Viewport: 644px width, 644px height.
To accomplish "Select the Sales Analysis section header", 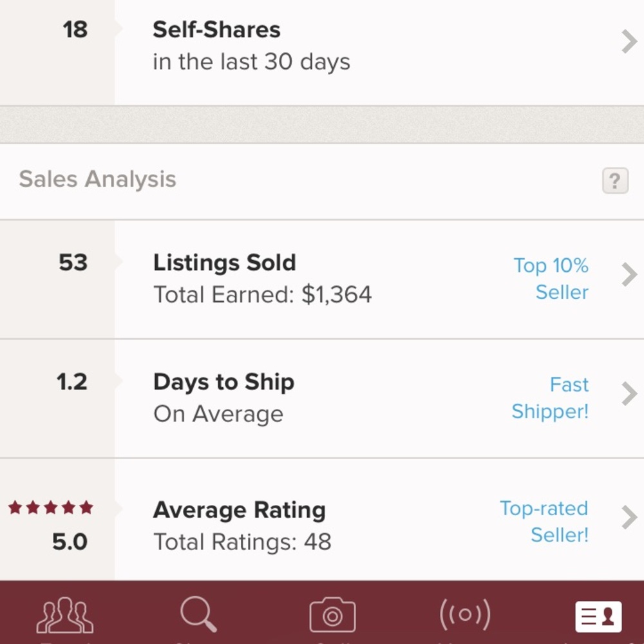I will pyautogui.click(x=98, y=179).
